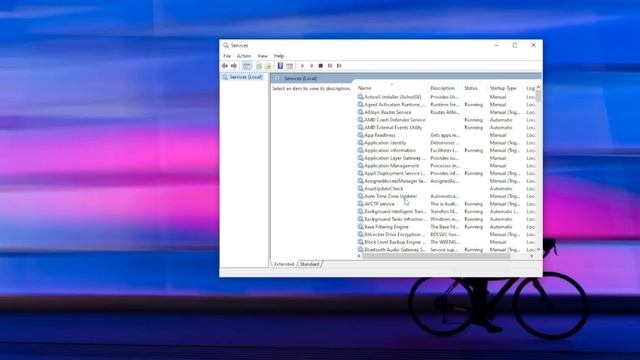Select the AssignedAccessManager service name
640x360 pixels.
(395, 181)
